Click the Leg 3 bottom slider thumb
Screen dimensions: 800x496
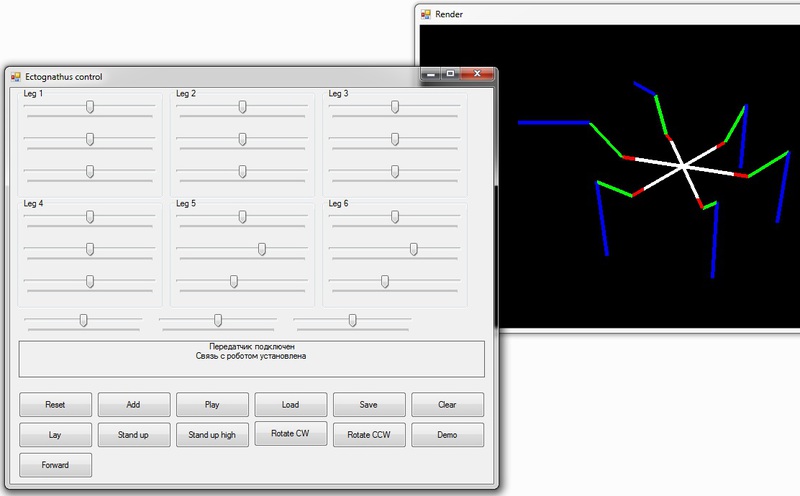395,171
